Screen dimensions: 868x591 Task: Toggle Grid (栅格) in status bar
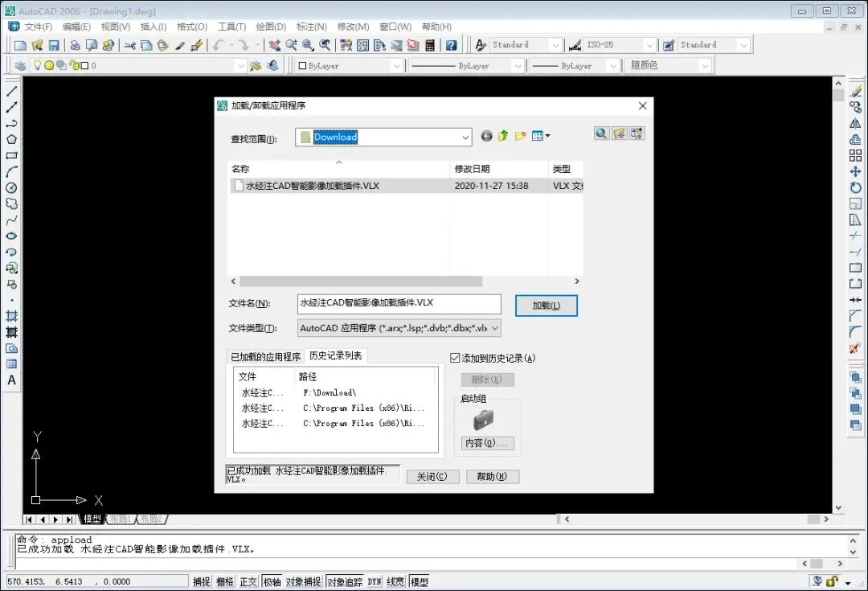tap(225, 581)
